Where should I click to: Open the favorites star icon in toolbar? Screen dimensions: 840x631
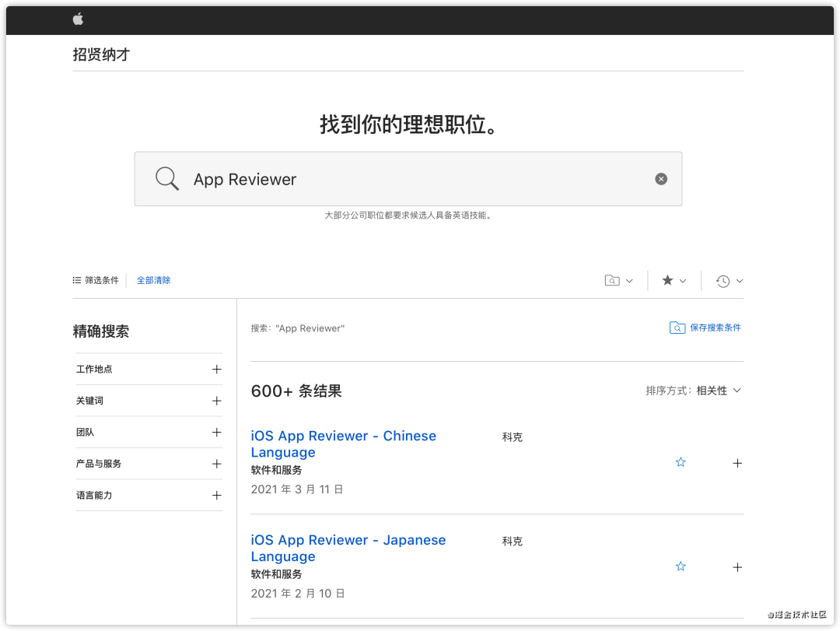pyautogui.click(x=667, y=280)
